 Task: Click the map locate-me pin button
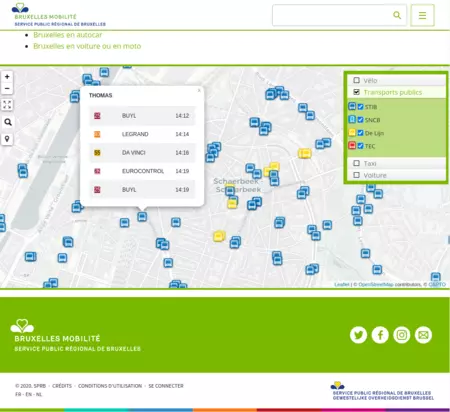pyautogui.click(x=7, y=139)
